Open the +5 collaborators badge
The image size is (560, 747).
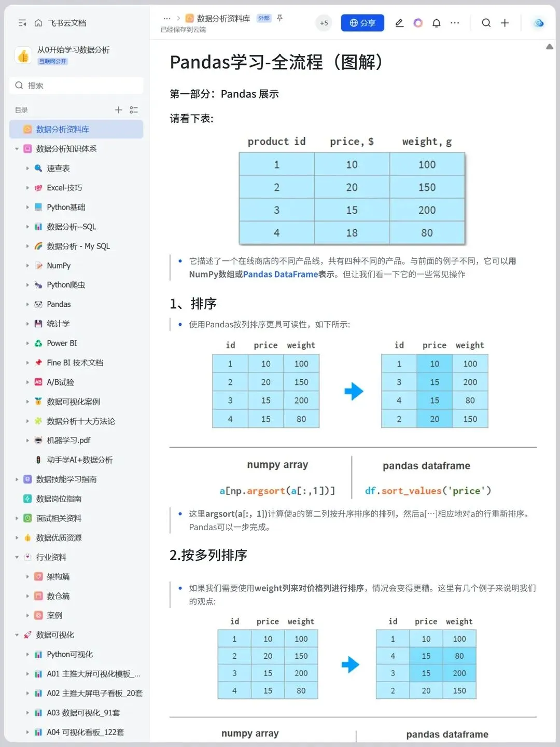(x=324, y=23)
